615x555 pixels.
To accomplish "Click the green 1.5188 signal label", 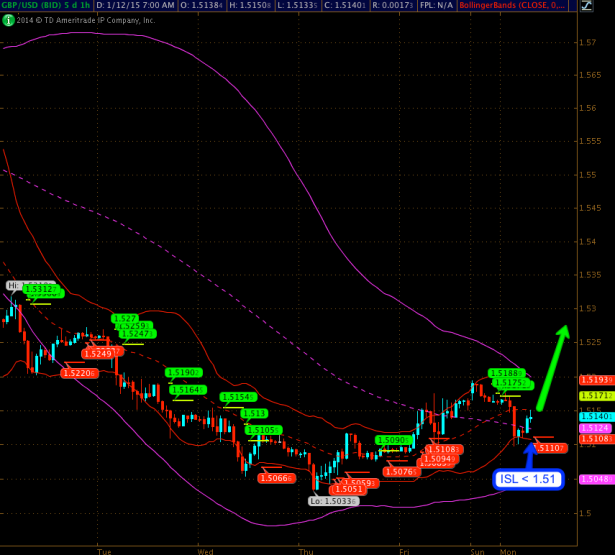I will click(x=506, y=372).
